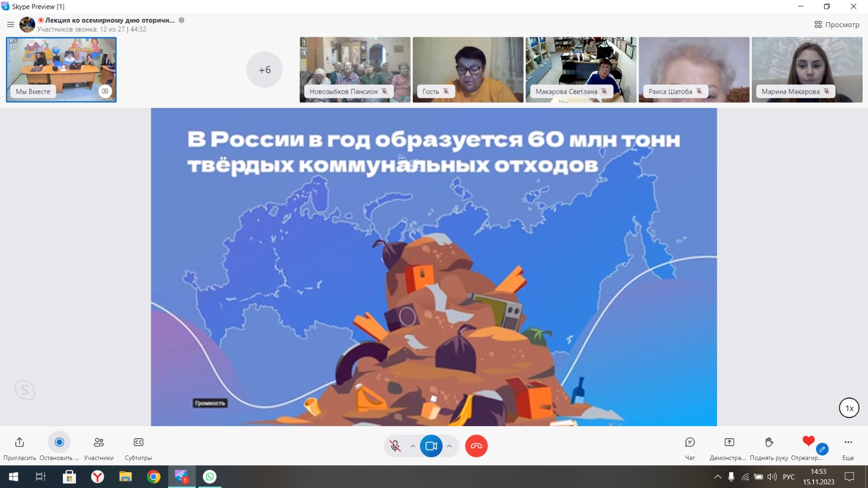Click the call group avatar

[x=27, y=24]
